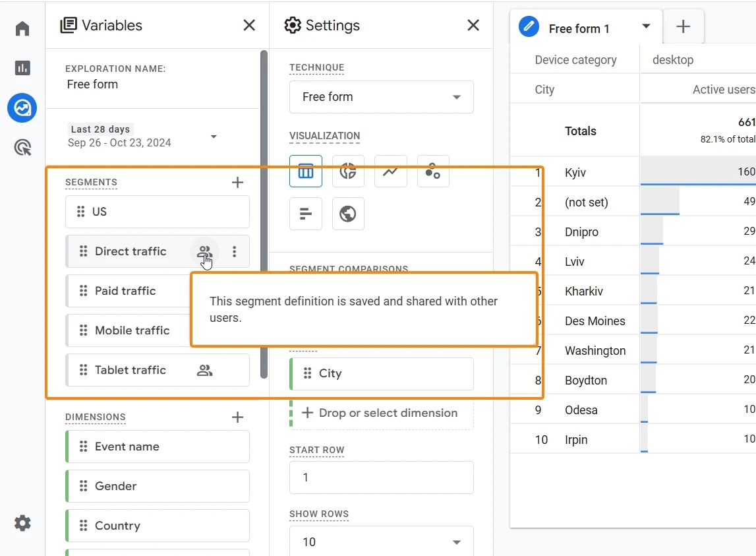Select the Gender dimension
Screen dimensions: 756x556
tap(157, 486)
